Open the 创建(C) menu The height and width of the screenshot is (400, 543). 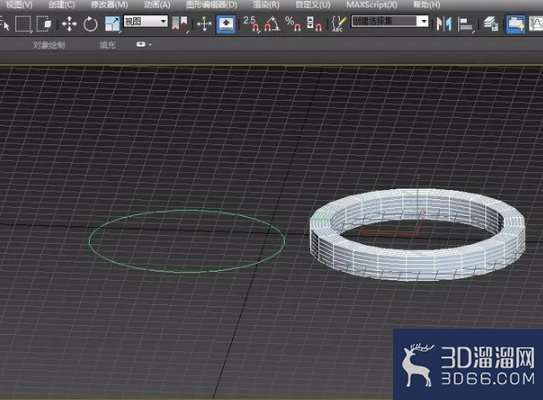(62, 5)
